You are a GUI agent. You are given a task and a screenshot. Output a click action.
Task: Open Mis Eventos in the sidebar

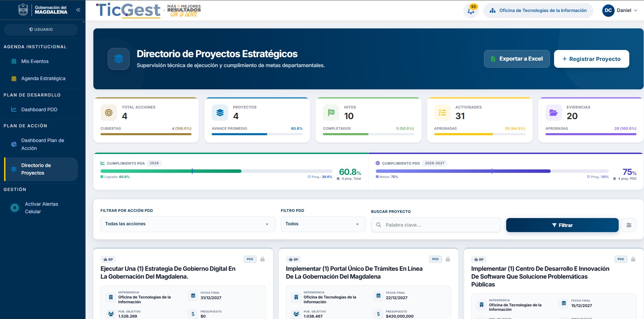click(41, 61)
